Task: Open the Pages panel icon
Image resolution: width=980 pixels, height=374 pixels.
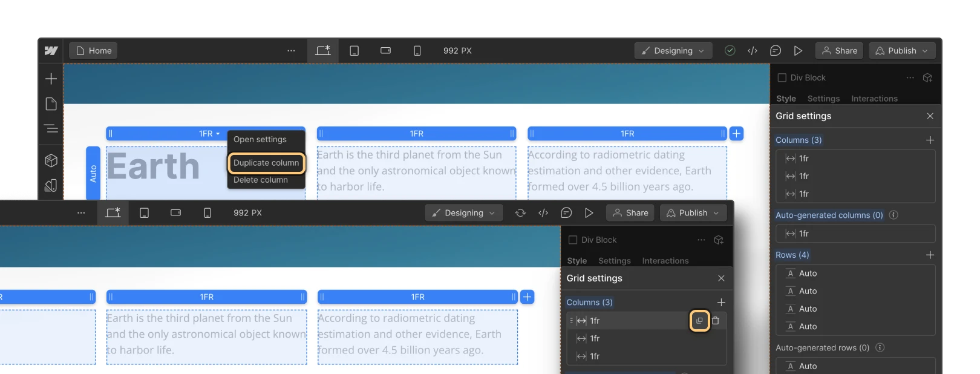Action: (51, 104)
